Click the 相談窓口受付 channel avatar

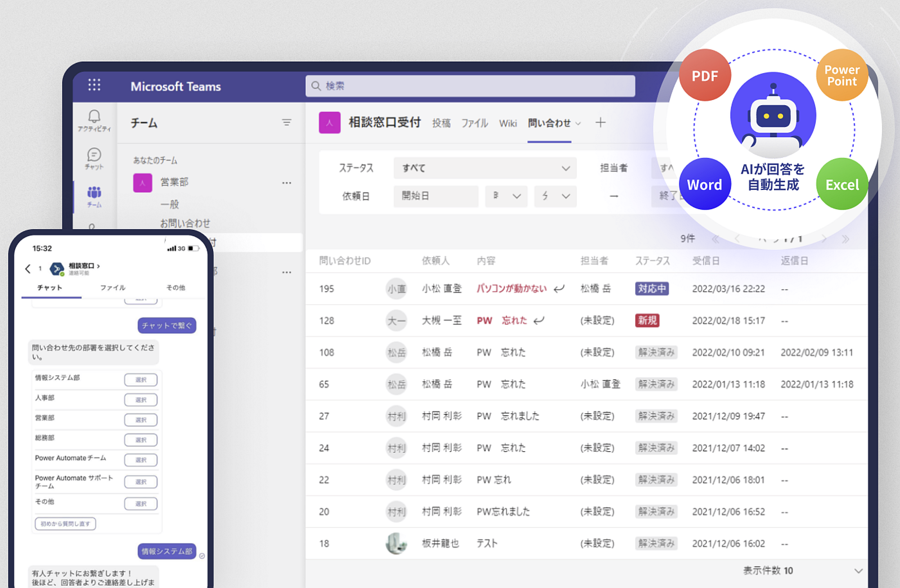coord(330,123)
